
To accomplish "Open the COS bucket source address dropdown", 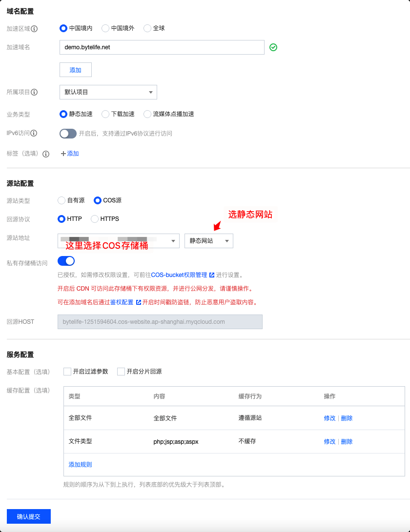I will pos(118,241).
